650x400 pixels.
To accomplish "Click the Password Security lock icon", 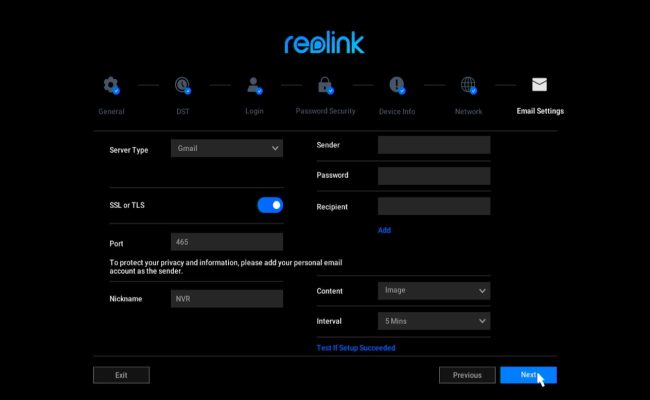I will (325, 85).
